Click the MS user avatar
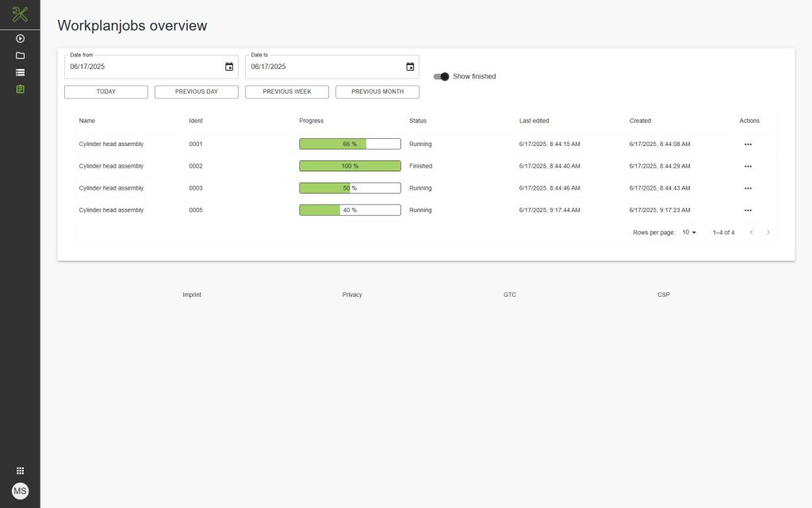The image size is (812, 508). pyautogui.click(x=20, y=491)
